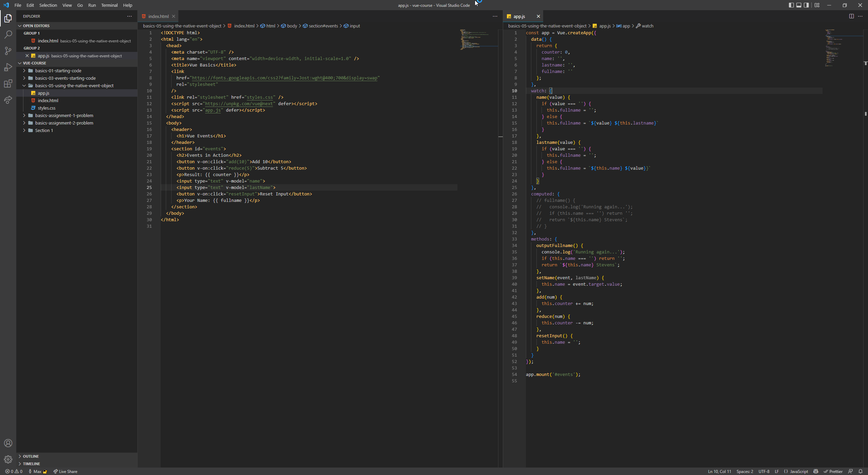Click the Prettier status bar button
868x475 pixels.
point(833,471)
